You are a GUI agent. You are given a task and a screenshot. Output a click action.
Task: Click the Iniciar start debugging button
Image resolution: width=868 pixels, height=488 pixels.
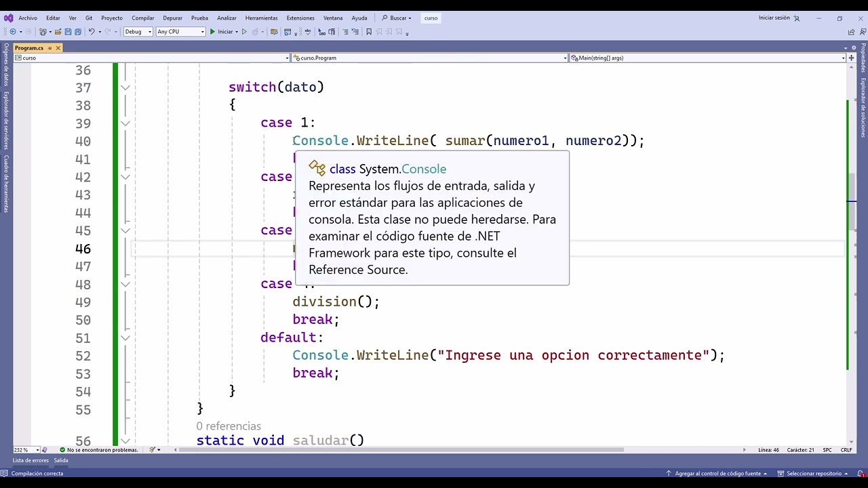tap(222, 32)
